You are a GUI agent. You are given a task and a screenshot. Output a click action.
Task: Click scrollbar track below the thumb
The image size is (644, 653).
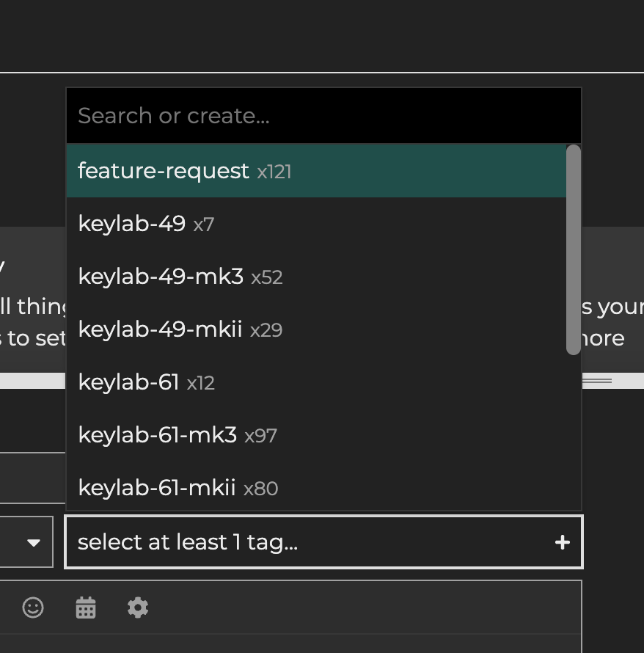click(x=574, y=433)
